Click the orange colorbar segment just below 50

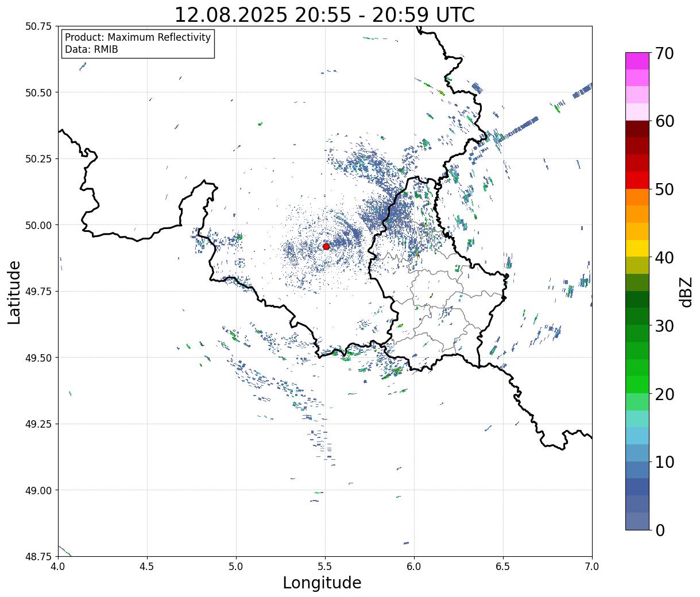tap(637, 197)
